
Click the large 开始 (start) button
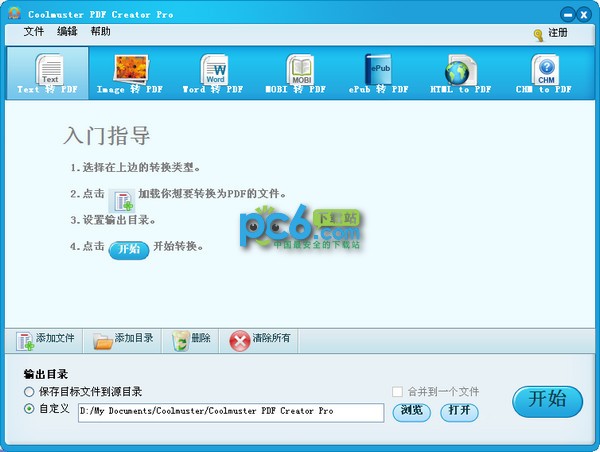coord(548,401)
